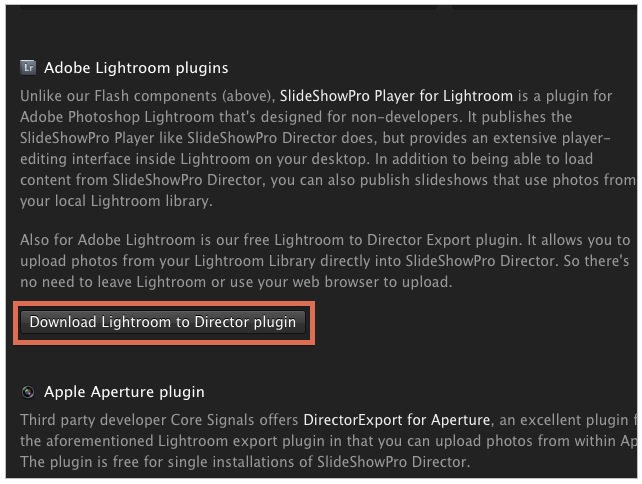The image size is (642, 484).
Task: Follow the DirectorExport for Aperture link
Action: 396,420
